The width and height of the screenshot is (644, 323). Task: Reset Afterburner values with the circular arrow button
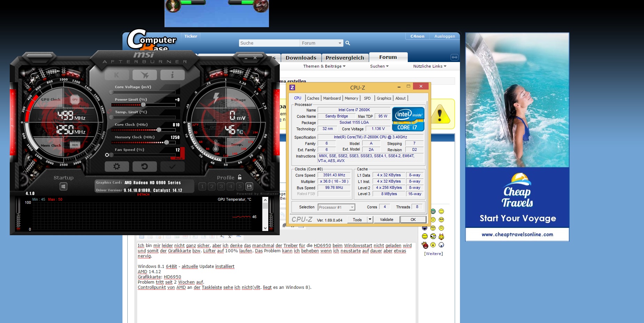144,167
